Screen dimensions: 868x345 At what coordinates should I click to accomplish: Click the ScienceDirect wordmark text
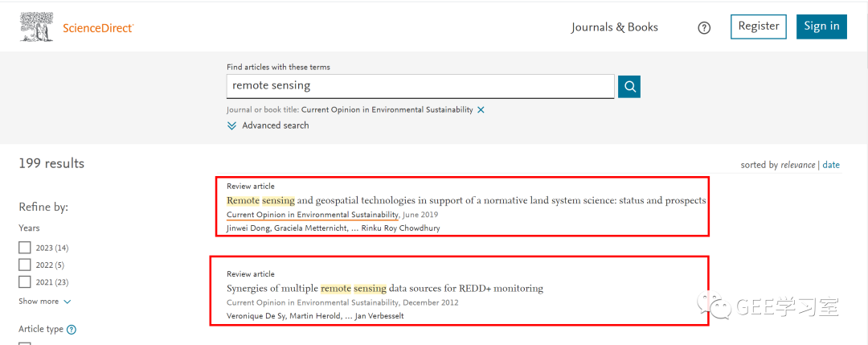click(98, 28)
